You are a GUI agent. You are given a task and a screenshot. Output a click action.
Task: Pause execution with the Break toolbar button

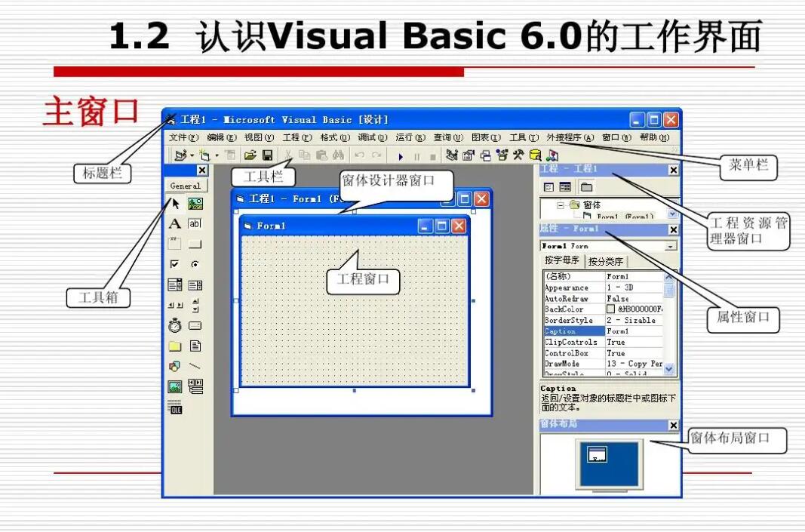point(416,155)
